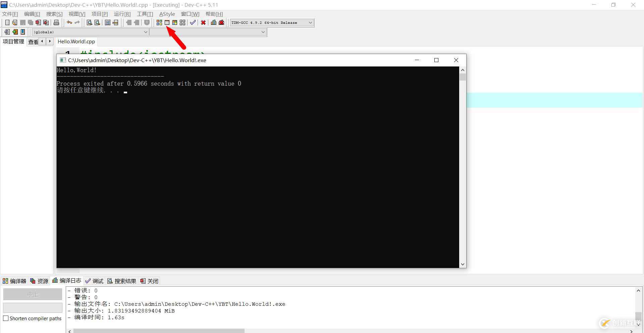Click the Save All toolbar icon
Image resolution: width=644 pixels, height=333 pixels.
click(x=31, y=22)
